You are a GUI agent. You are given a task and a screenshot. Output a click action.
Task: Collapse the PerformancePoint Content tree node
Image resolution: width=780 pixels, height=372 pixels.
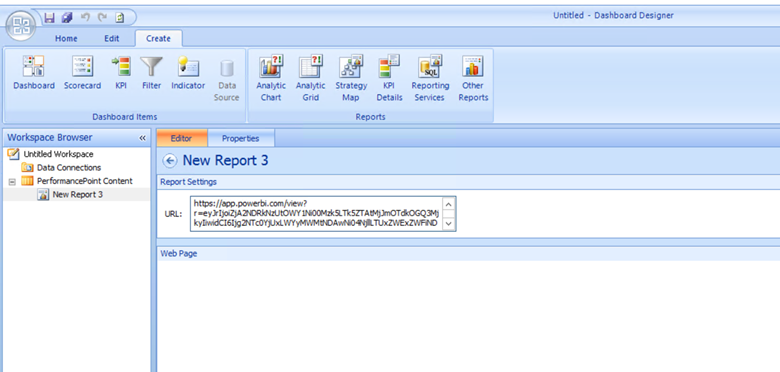click(x=12, y=182)
